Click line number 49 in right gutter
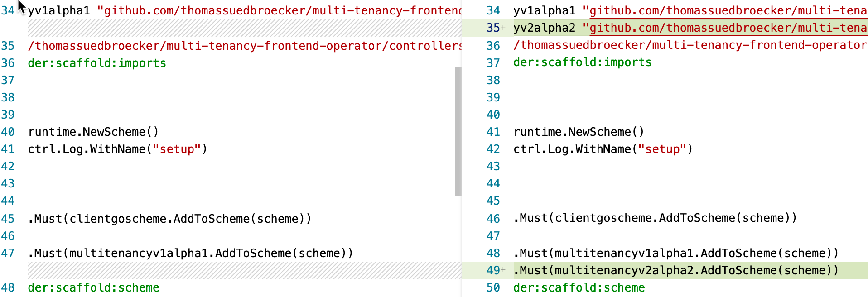The width and height of the screenshot is (868, 297). 493,270
